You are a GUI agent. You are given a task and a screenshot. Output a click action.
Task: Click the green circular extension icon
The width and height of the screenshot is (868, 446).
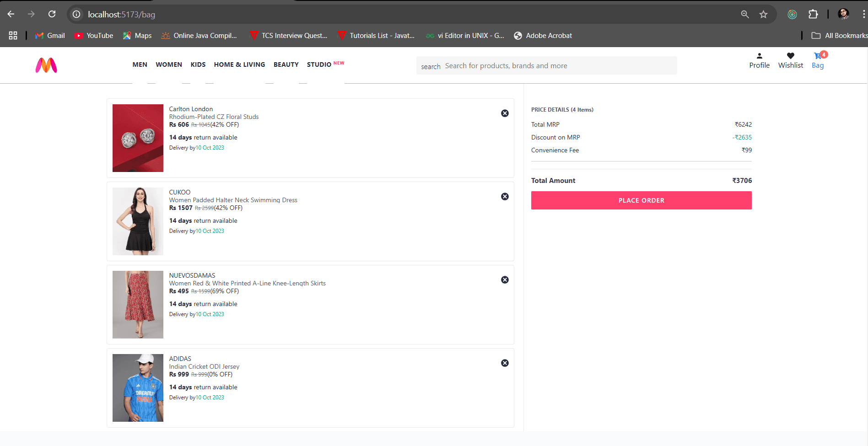click(x=792, y=14)
